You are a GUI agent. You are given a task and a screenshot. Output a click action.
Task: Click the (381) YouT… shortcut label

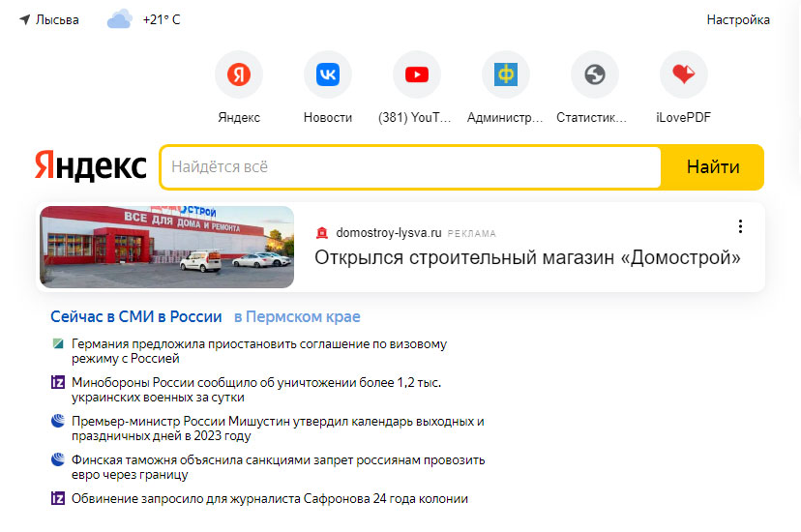[x=415, y=117]
